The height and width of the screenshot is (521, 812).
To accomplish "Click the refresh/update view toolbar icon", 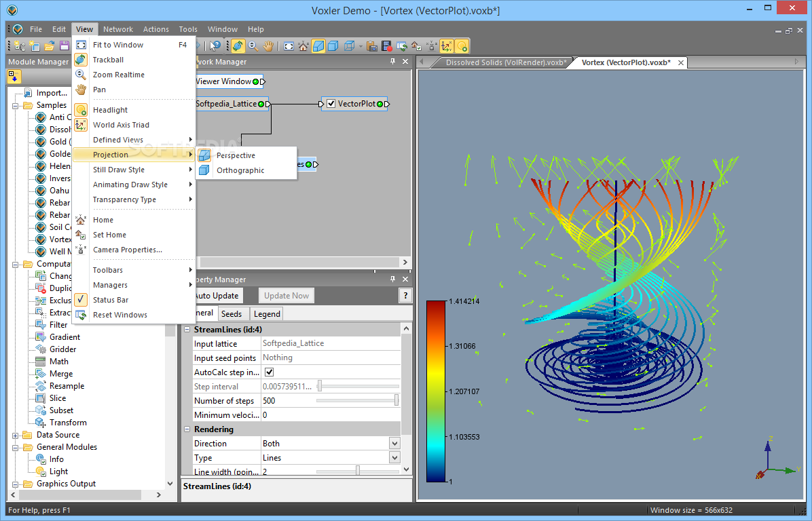I will [x=401, y=46].
